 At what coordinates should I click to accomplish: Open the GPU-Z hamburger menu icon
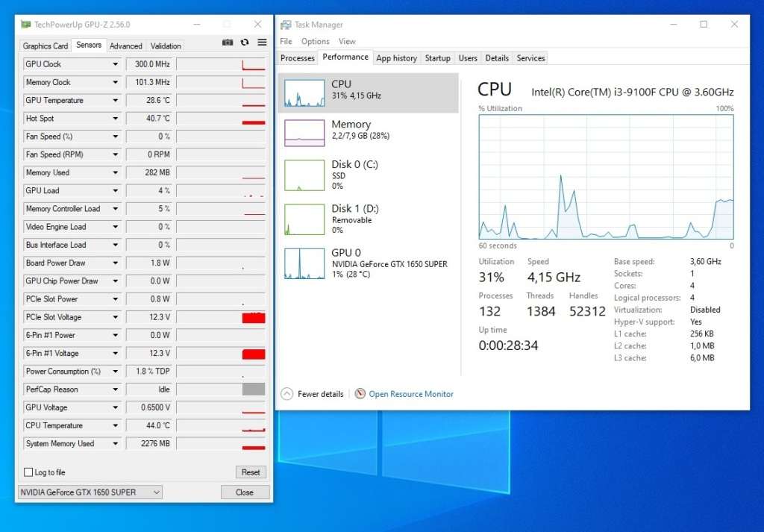click(262, 43)
